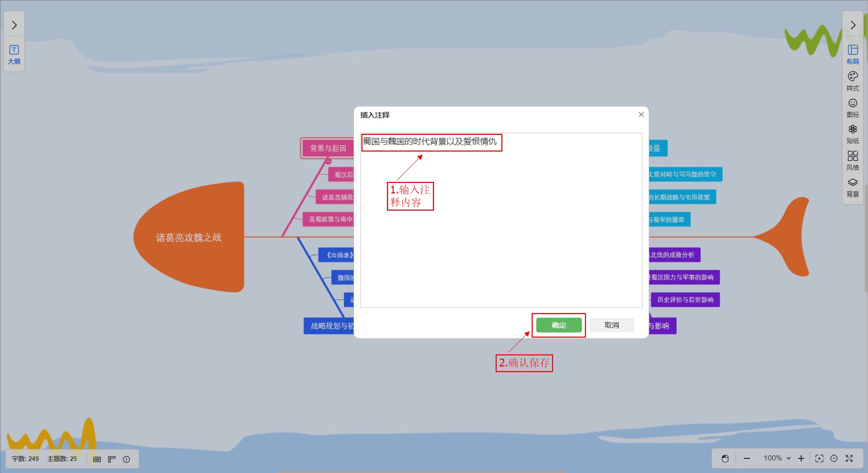The height and width of the screenshot is (473, 868).
Task: Close the 插入注释 dialog
Action: (641, 114)
